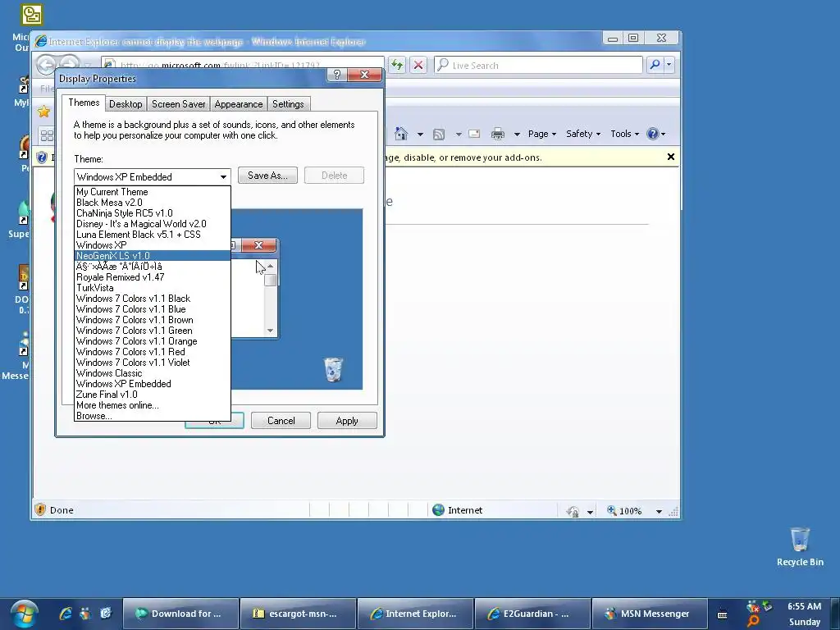The height and width of the screenshot is (630, 840).
Task: Click the RSS feeds icon
Action: tap(439, 134)
